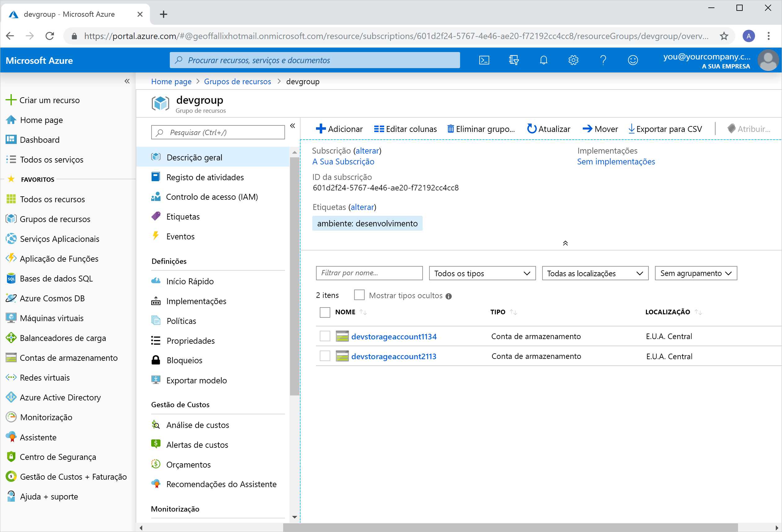Select the Descrição geral menu item
The height and width of the screenshot is (532, 782).
tap(195, 157)
